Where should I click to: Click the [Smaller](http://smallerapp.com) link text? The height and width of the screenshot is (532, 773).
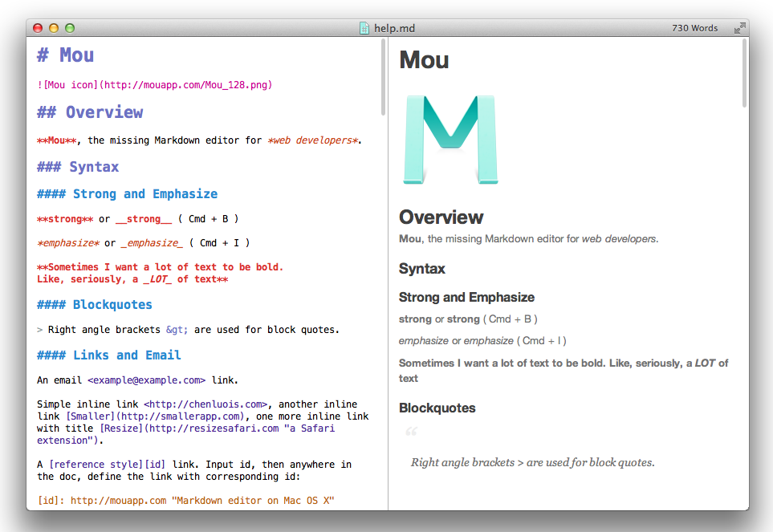click(155, 416)
